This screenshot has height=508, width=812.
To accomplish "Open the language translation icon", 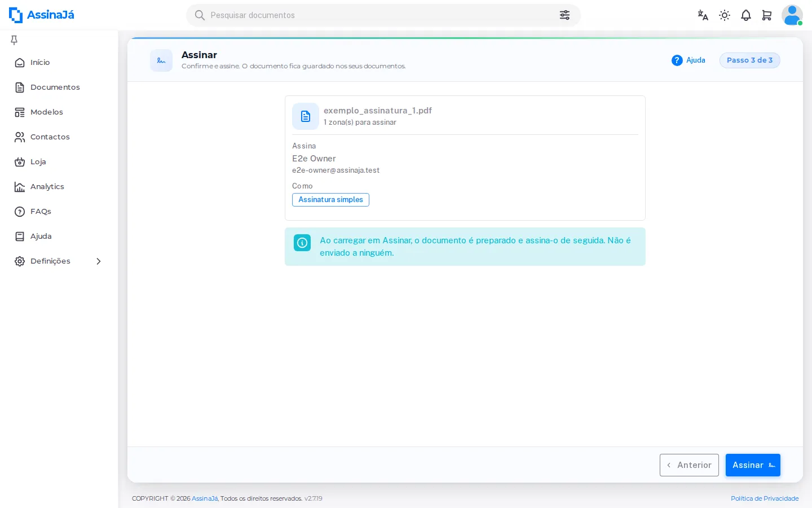I will pyautogui.click(x=703, y=15).
